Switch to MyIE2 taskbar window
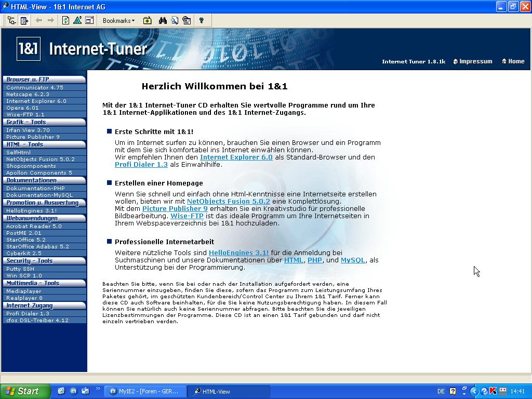 145,392
